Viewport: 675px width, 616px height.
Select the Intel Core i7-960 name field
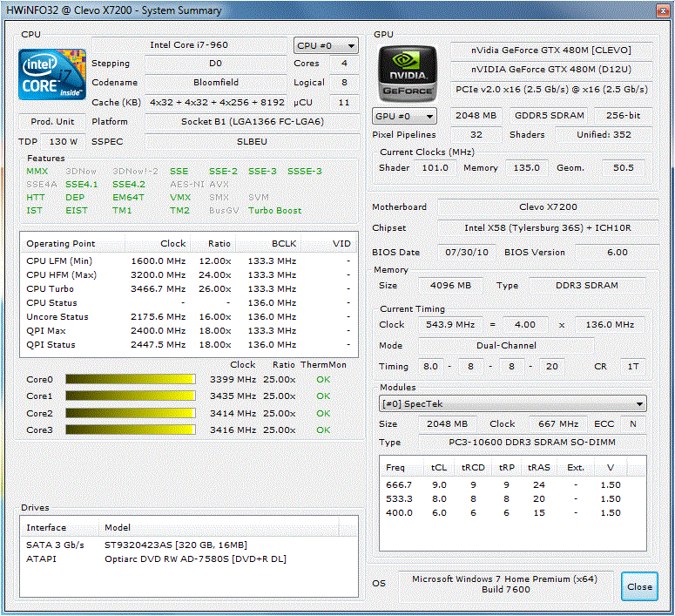pyautogui.click(x=189, y=44)
